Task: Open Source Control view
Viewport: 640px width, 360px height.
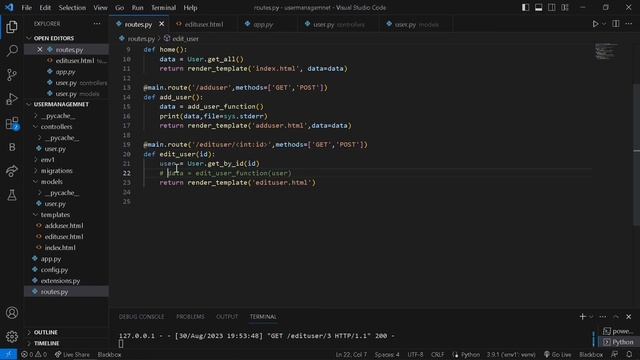Action: point(12,75)
